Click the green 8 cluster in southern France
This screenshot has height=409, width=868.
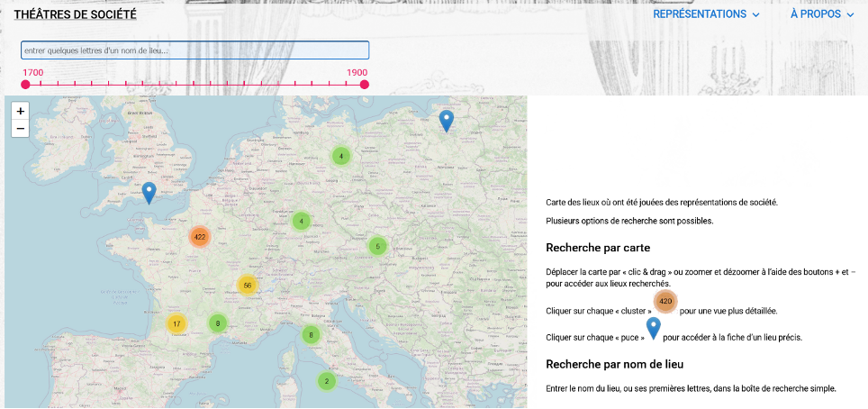pyautogui.click(x=217, y=323)
